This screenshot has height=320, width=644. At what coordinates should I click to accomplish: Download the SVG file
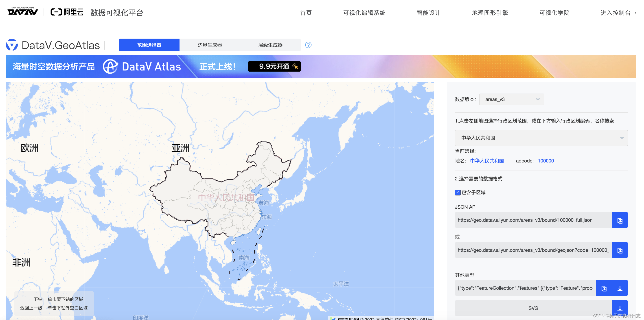pos(620,308)
